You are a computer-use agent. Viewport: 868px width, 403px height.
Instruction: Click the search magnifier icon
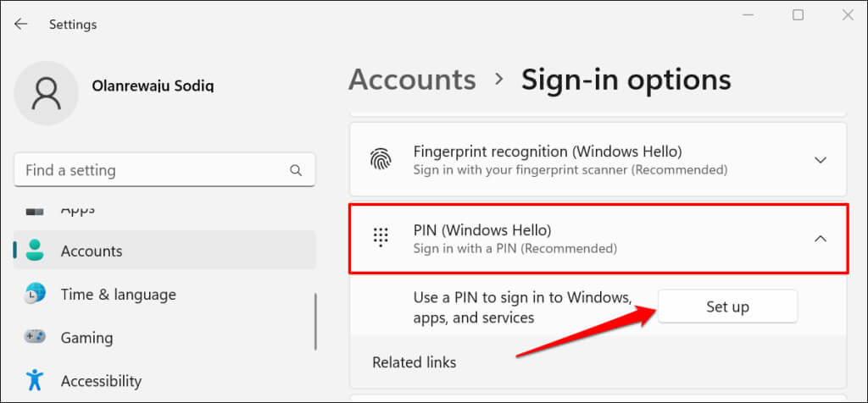[296, 170]
